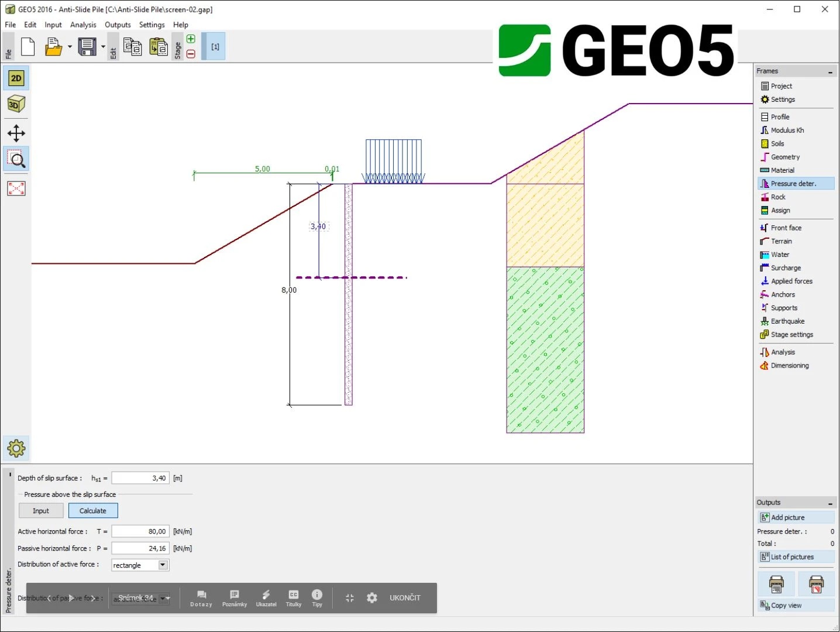Image resolution: width=840 pixels, height=632 pixels.
Task: Click the Add picture button
Action: click(796, 518)
